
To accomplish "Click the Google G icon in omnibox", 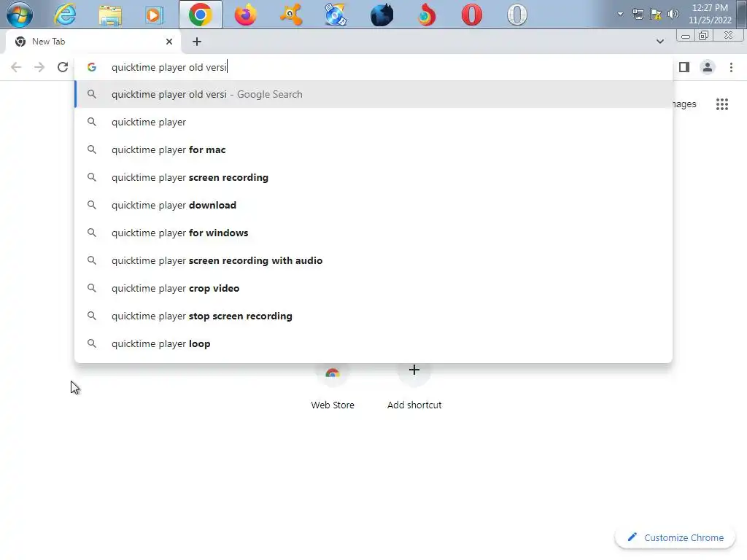I will tap(92, 67).
